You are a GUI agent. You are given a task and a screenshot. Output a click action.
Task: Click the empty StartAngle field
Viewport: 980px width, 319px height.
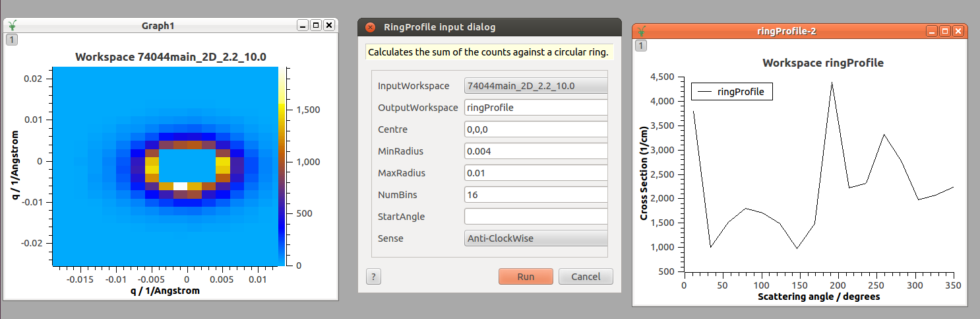click(x=536, y=217)
